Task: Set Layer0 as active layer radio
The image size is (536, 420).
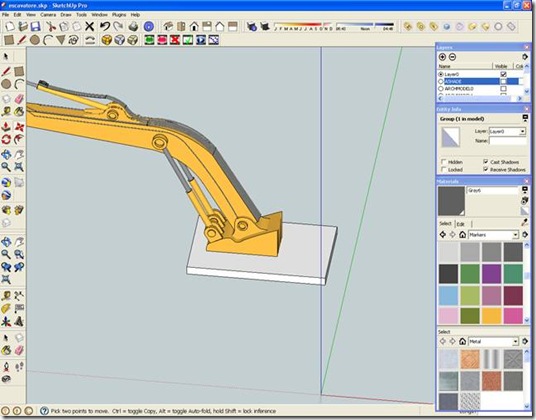Action: click(x=441, y=74)
